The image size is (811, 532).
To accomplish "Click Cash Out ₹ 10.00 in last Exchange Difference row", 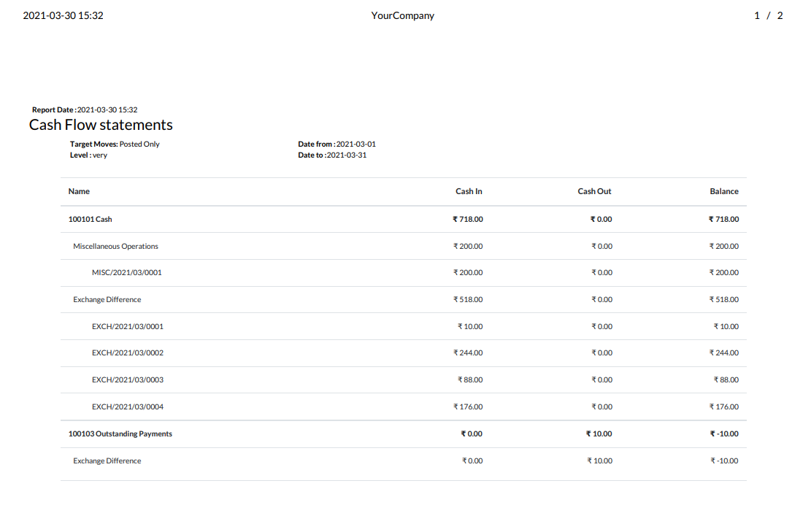I will coord(599,460).
